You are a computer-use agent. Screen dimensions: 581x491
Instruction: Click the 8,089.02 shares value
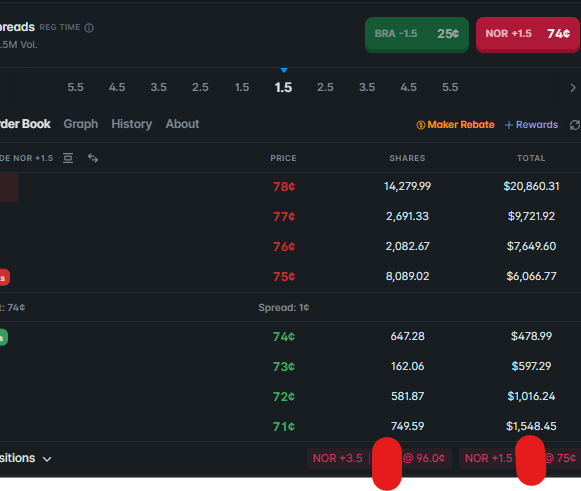408,276
